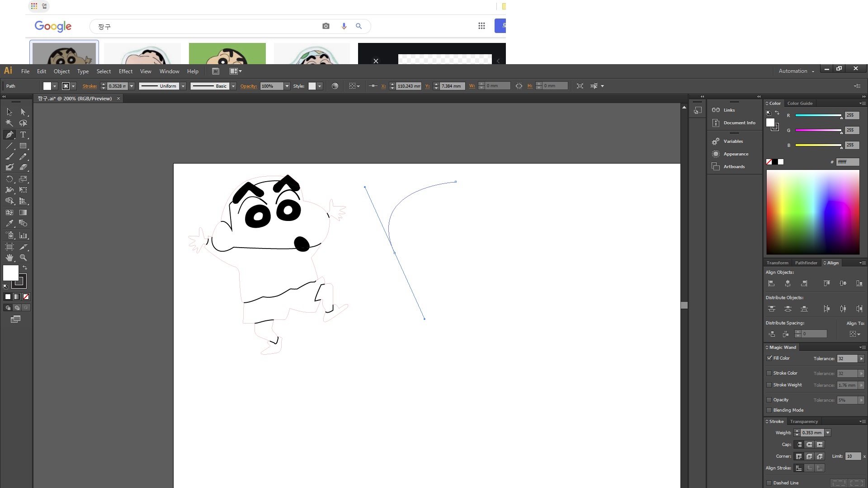Select the Column Graph tool
This screenshot has width=868, height=488.
pos(23,235)
